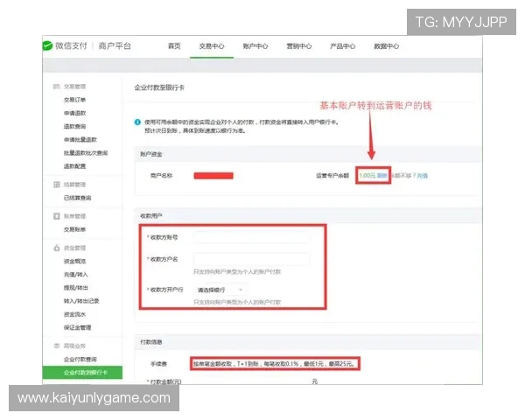Open 提现/转出 in the sidebar
The width and height of the screenshot is (525, 420).
[x=75, y=288]
